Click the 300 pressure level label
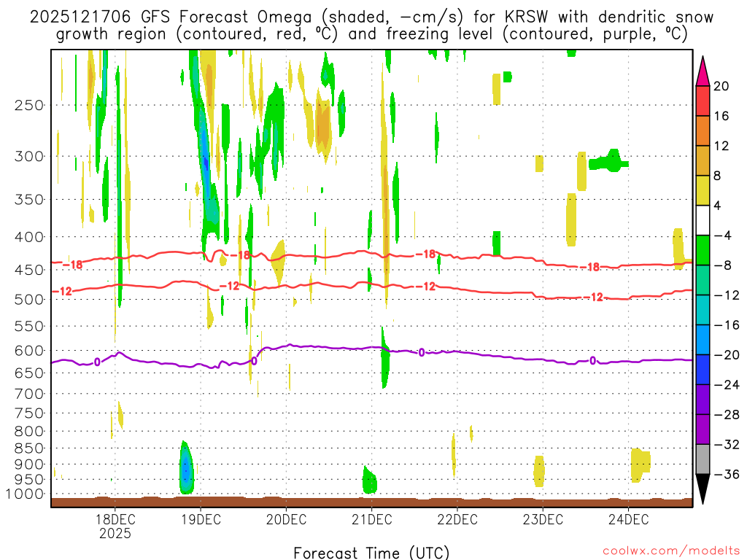The width and height of the screenshot is (747, 560). point(29,156)
